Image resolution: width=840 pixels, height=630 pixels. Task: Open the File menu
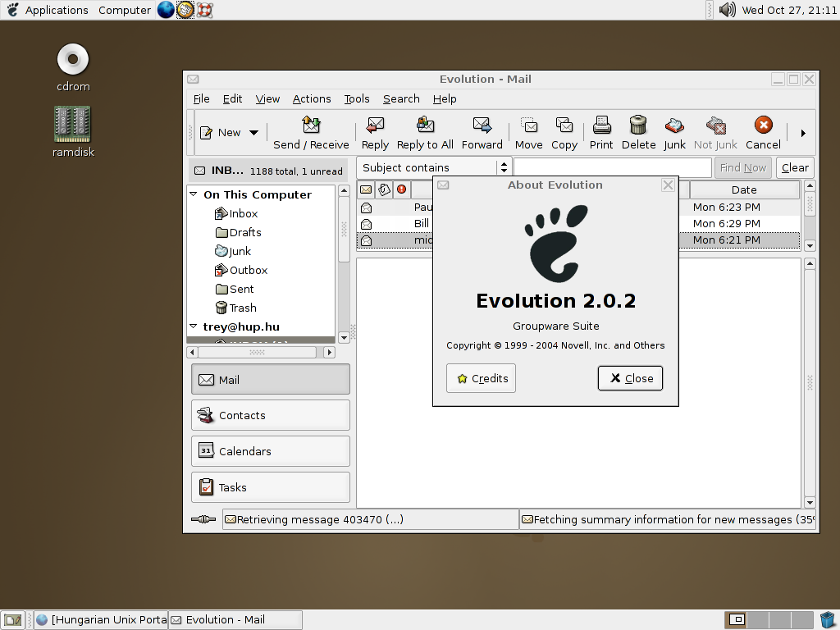tap(202, 99)
